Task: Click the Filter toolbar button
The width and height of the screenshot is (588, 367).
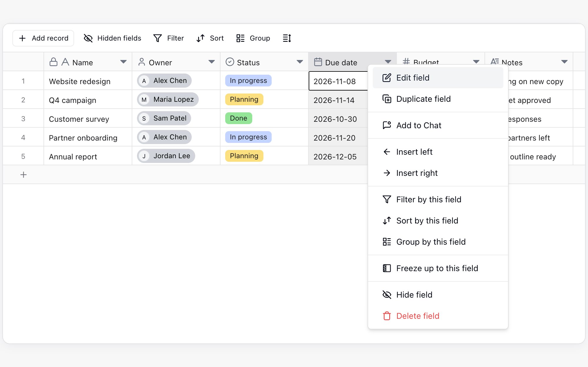Action: coord(169,38)
